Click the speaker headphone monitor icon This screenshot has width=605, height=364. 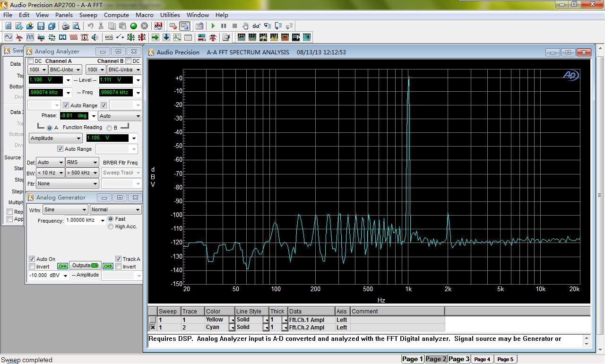point(95,37)
